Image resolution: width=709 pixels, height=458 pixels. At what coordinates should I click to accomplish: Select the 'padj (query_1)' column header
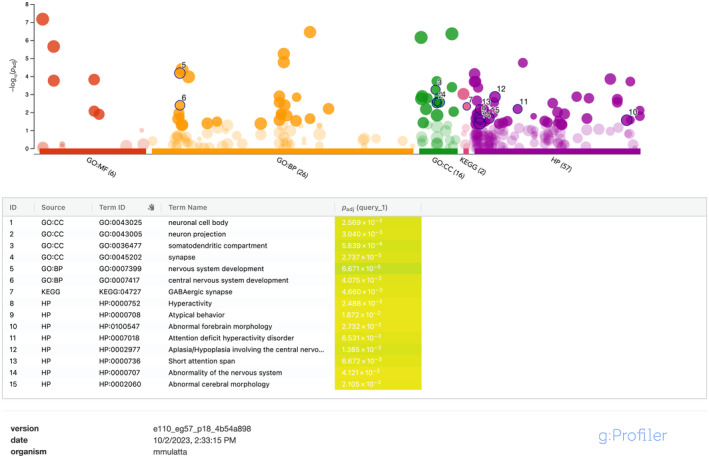(364, 208)
